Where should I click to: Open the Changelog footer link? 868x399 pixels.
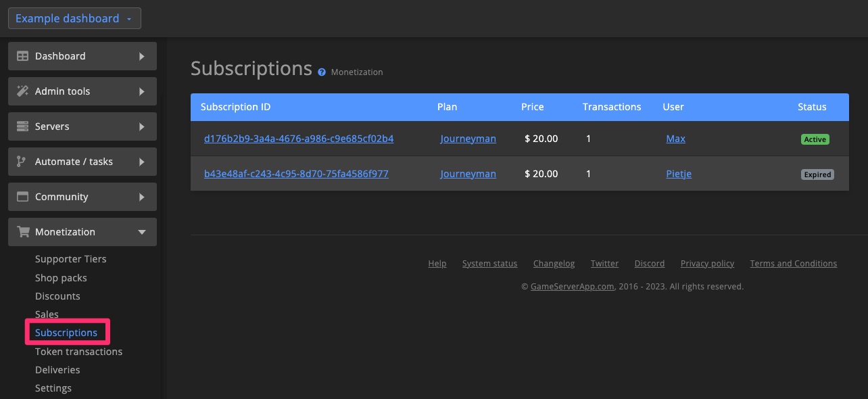[554, 263]
